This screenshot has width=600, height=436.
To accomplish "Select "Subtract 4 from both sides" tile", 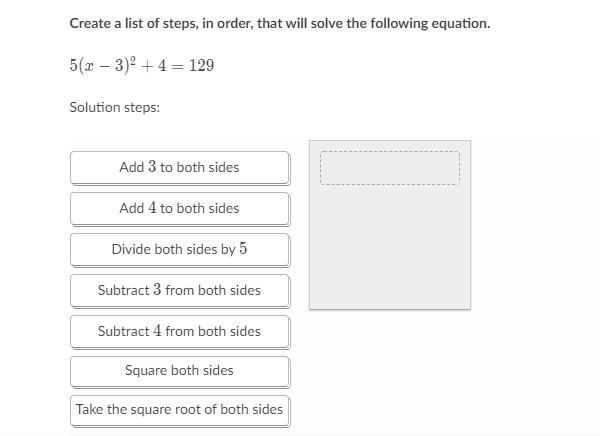I will pyautogui.click(x=180, y=331).
